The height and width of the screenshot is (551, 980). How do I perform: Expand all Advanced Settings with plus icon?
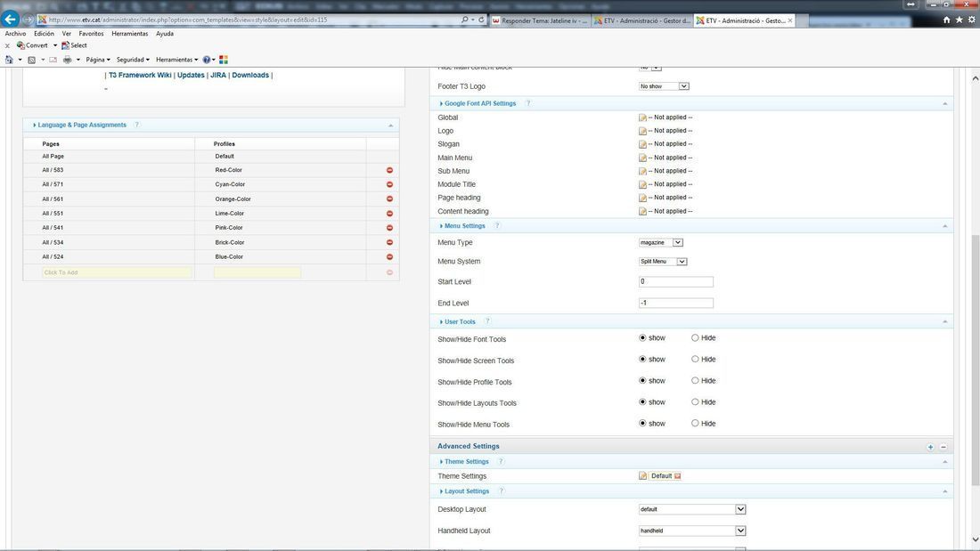931,447
